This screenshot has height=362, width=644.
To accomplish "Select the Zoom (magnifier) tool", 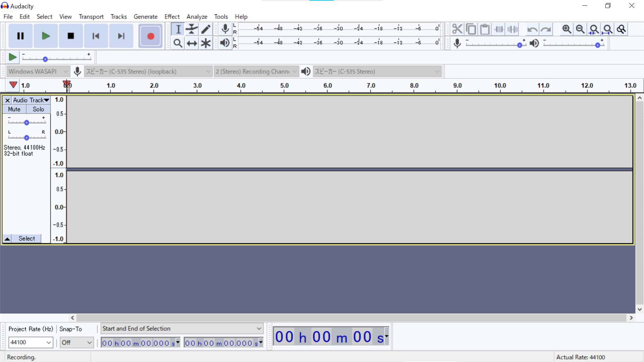I will [x=178, y=43].
